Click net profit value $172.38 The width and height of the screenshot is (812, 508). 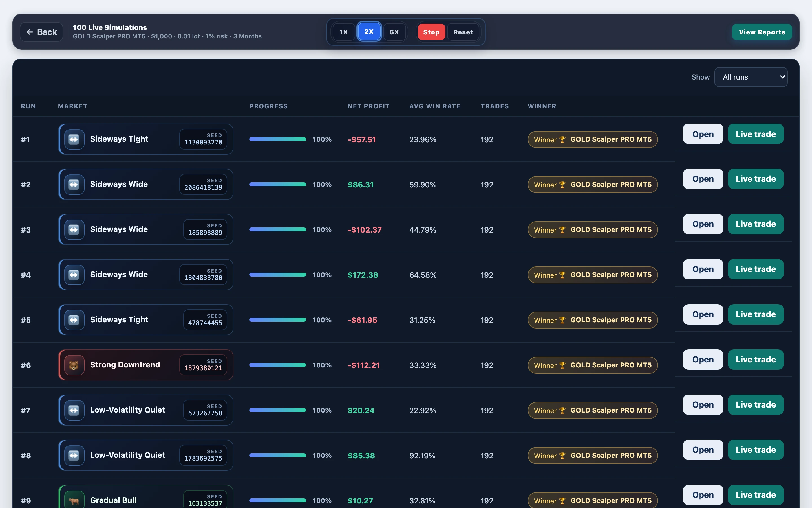click(363, 275)
